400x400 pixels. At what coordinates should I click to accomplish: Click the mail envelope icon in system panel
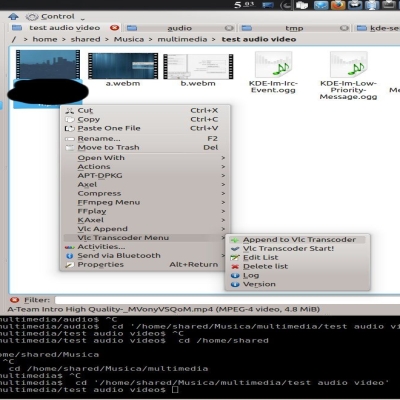(x=321, y=5)
